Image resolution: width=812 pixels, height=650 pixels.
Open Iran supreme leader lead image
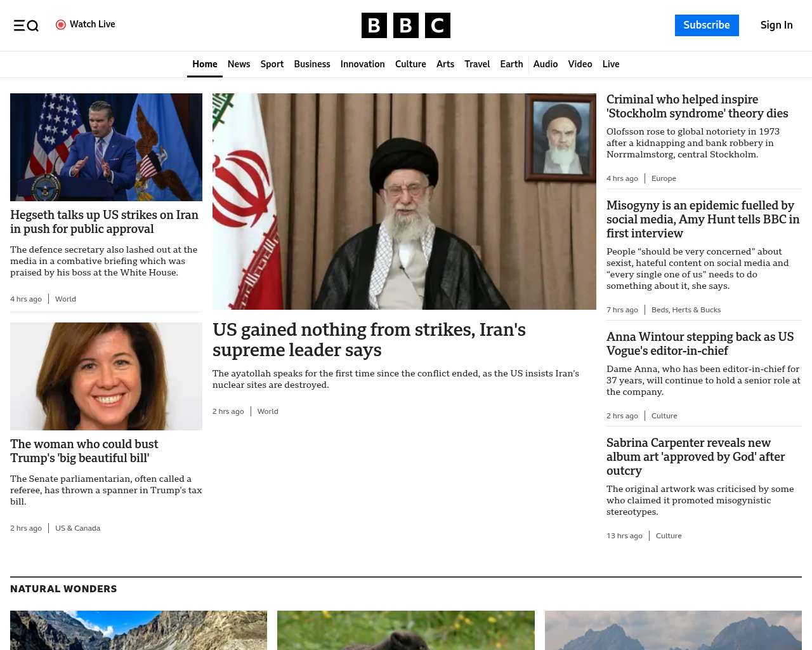click(x=404, y=201)
